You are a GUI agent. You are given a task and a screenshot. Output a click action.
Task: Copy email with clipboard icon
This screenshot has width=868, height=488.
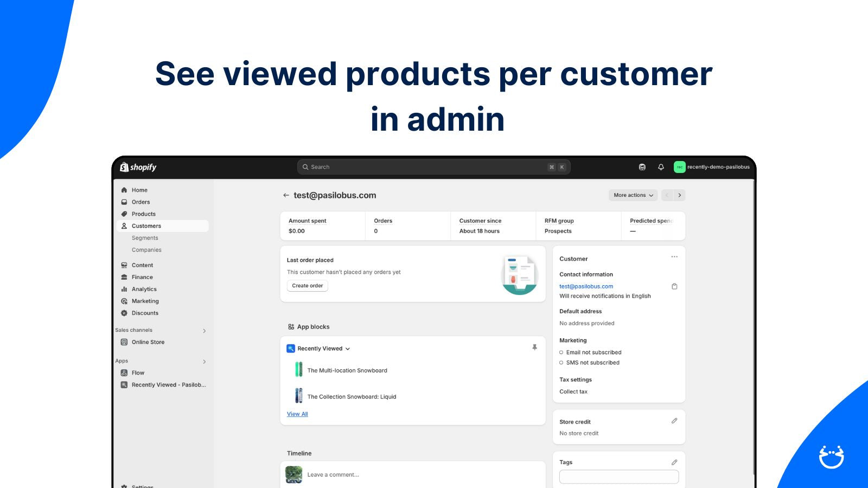(674, 286)
